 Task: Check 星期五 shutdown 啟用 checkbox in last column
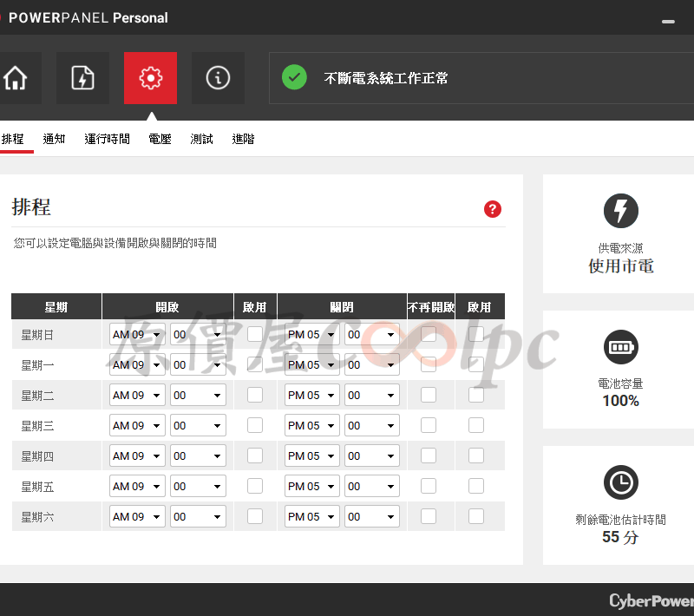coord(476,486)
